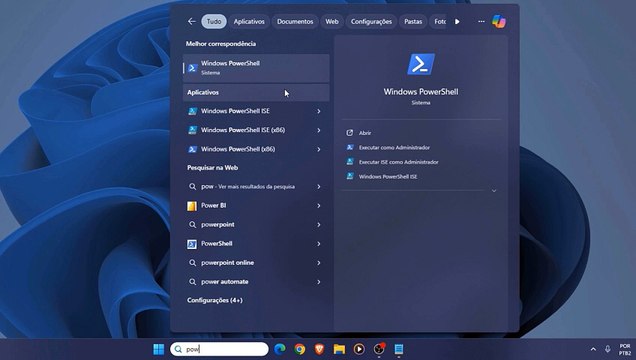Click the microphone tray icon
Viewport: 636px width, 360px height.
coord(608,349)
